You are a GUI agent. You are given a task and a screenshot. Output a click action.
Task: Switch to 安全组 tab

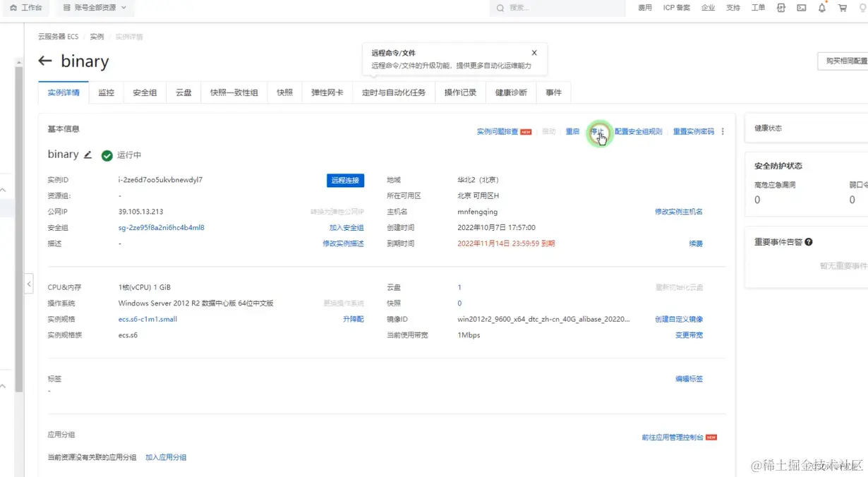coord(145,92)
